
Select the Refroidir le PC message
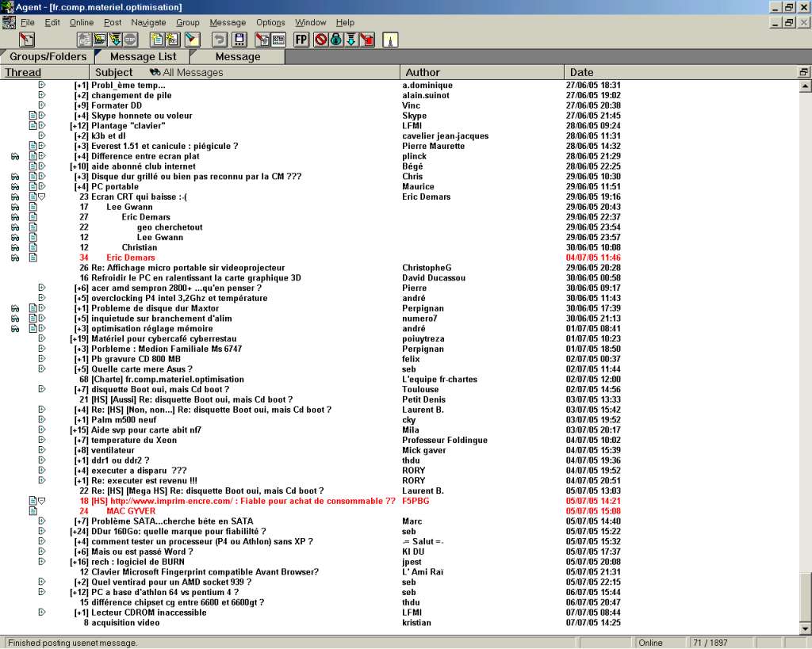(x=197, y=278)
